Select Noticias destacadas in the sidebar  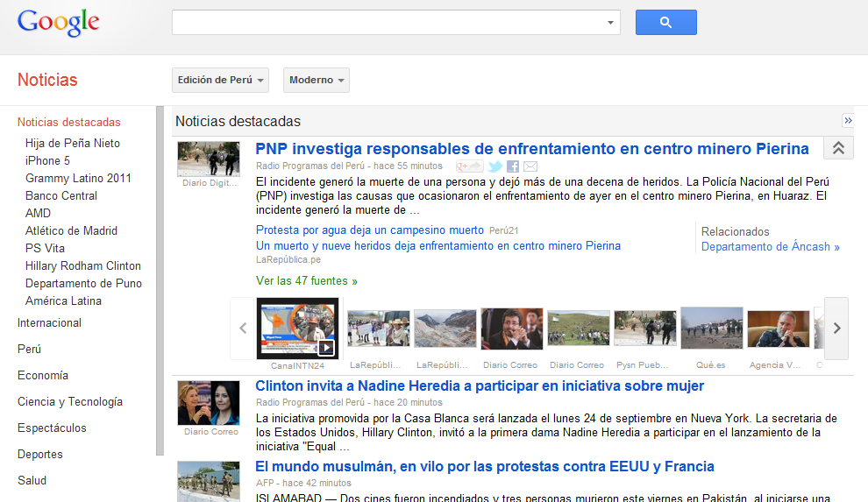click(68, 122)
